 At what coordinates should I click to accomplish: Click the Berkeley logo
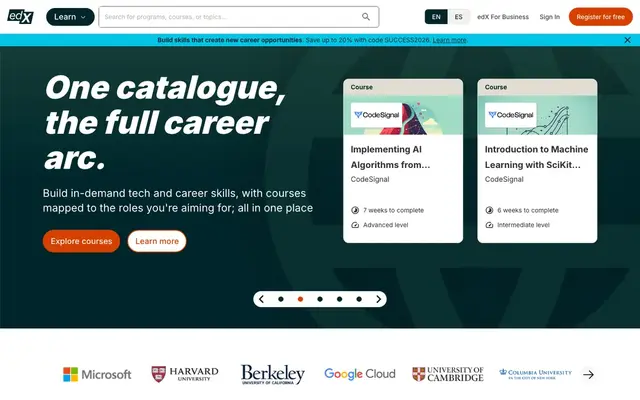pyautogui.click(x=273, y=374)
